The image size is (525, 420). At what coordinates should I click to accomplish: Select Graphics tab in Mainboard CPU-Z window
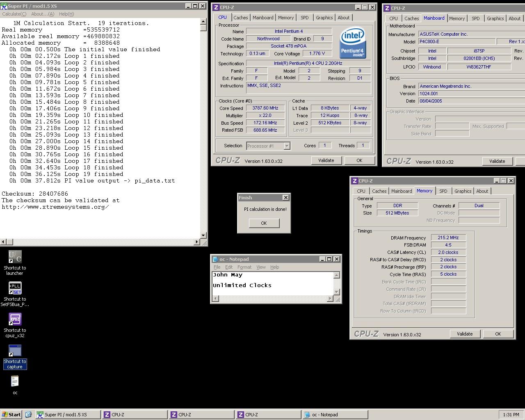click(x=495, y=18)
